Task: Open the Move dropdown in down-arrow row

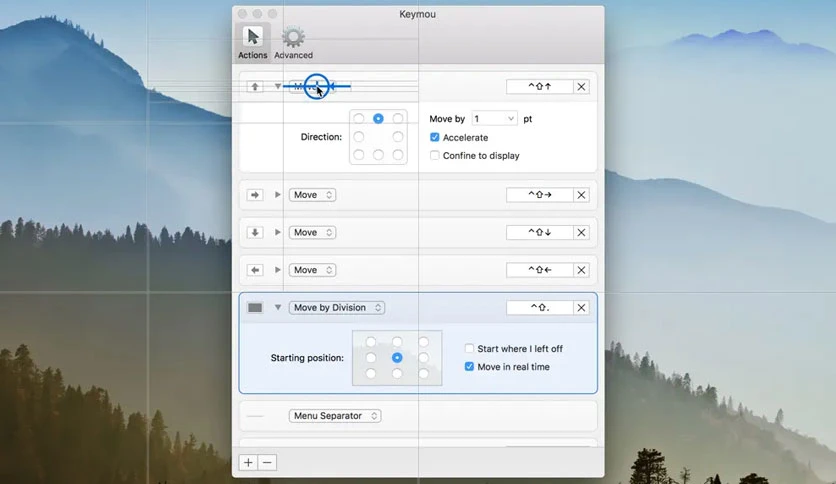Action: coord(312,232)
